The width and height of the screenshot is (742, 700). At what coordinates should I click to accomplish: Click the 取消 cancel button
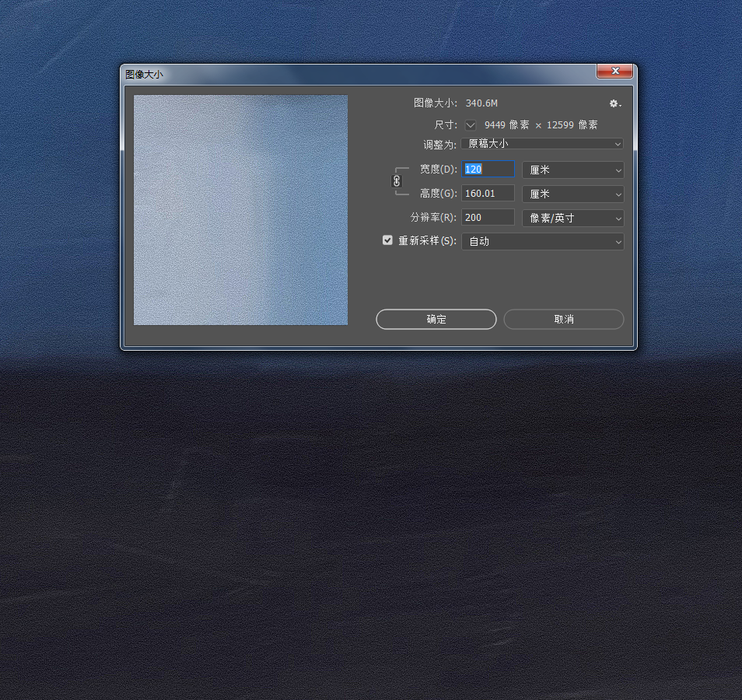564,319
